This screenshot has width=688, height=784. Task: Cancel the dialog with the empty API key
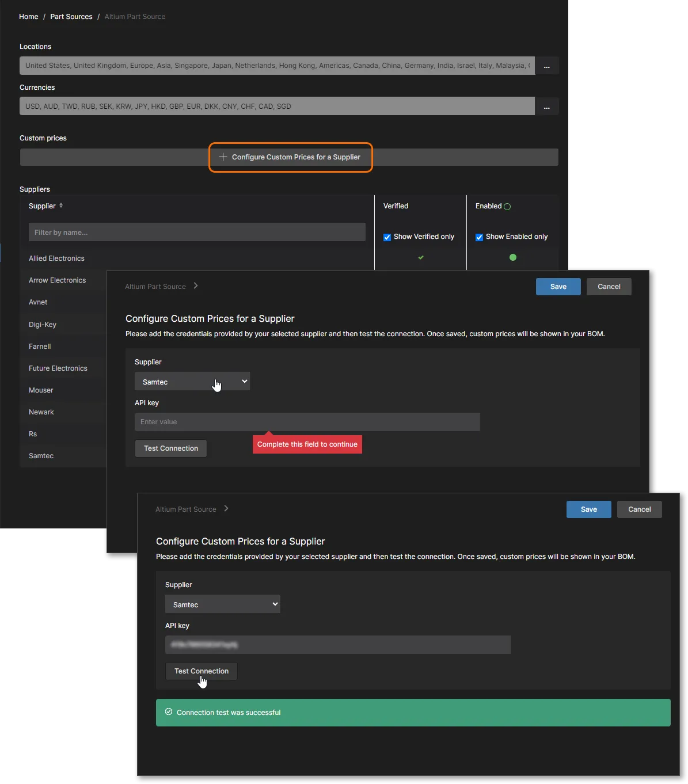[x=609, y=287]
